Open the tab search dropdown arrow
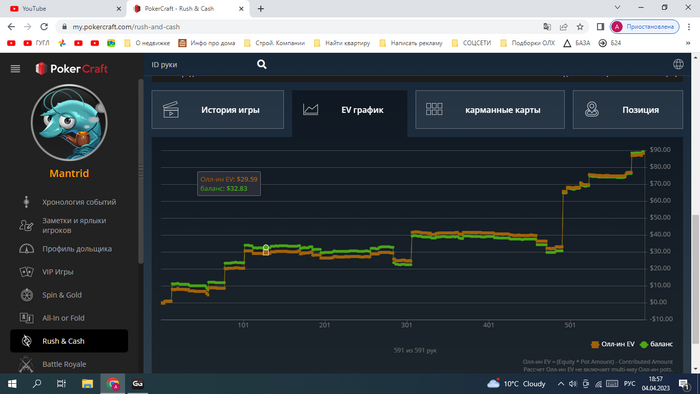The height and width of the screenshot is (394, 700). coord(617,8)
